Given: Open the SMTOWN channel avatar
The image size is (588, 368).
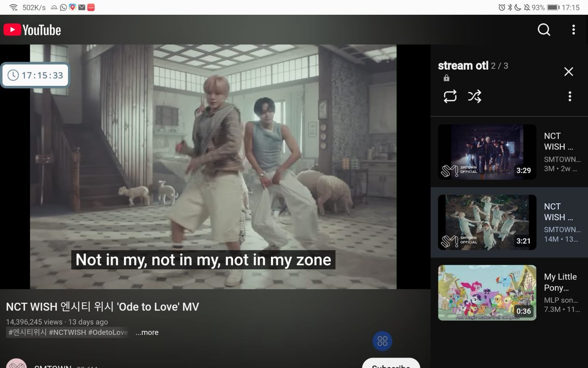Looking at the screenshot, I should (16, 364).
